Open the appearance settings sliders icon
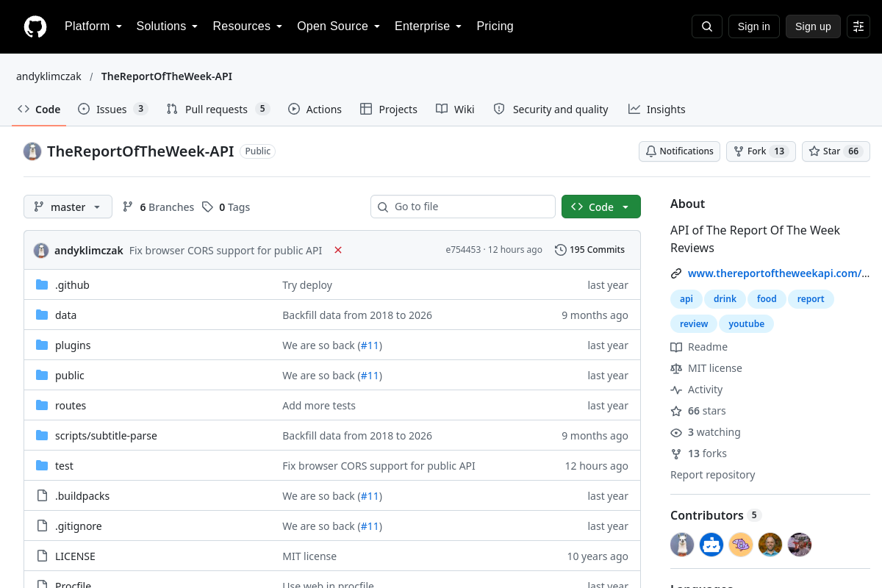Screen dimensions: 882x588 pos(858,26)
